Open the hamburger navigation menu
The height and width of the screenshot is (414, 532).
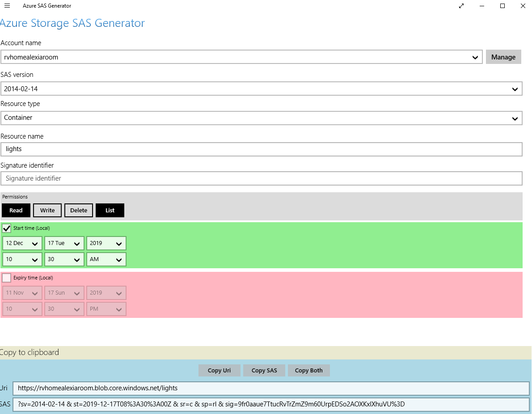tap(7, 6)
